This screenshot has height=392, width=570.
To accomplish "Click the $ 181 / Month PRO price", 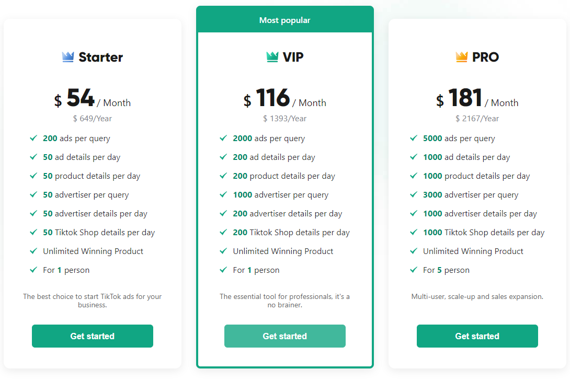I will tap(477, 99).
